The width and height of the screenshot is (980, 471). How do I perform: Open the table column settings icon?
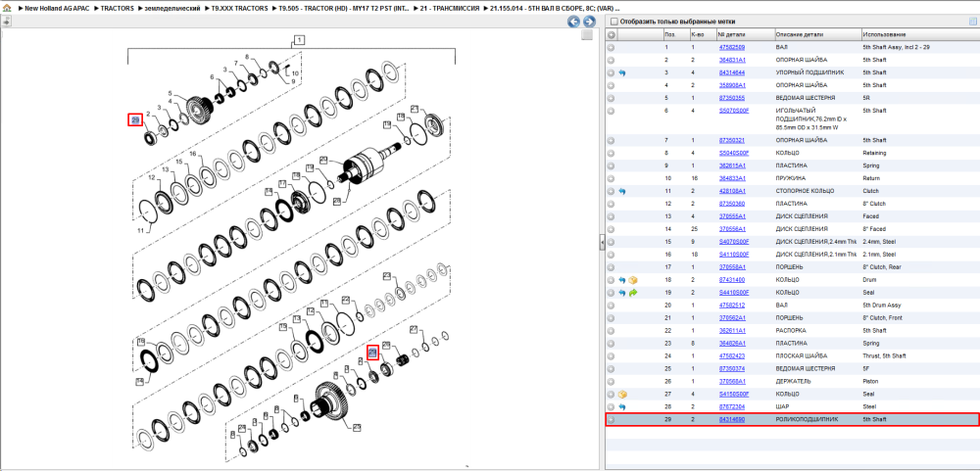click(x=972, y=22)
